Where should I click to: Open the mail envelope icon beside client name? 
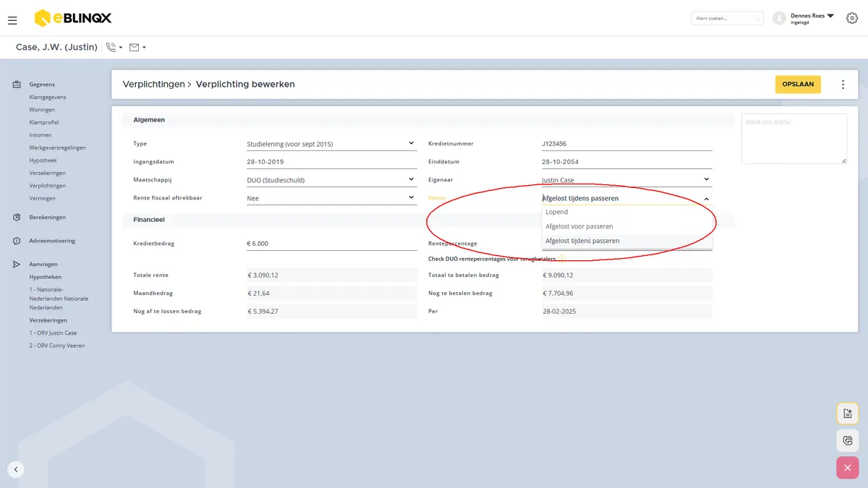(x=134, y=47)
